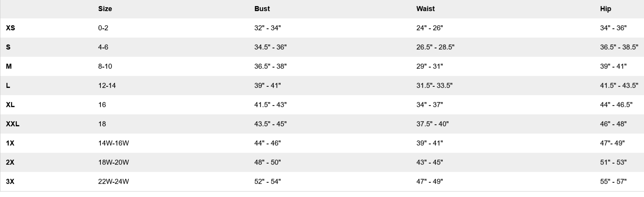The height and width of the screenshot is (197, 644).
Task: Click waist measurement 31.5"- 33.5" for L
Action: click(x=434, y=86)
